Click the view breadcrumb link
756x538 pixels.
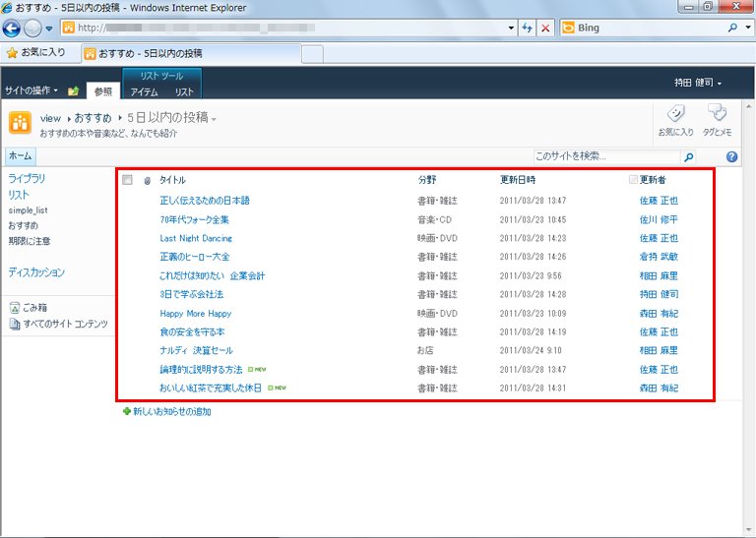coord(50,118)
